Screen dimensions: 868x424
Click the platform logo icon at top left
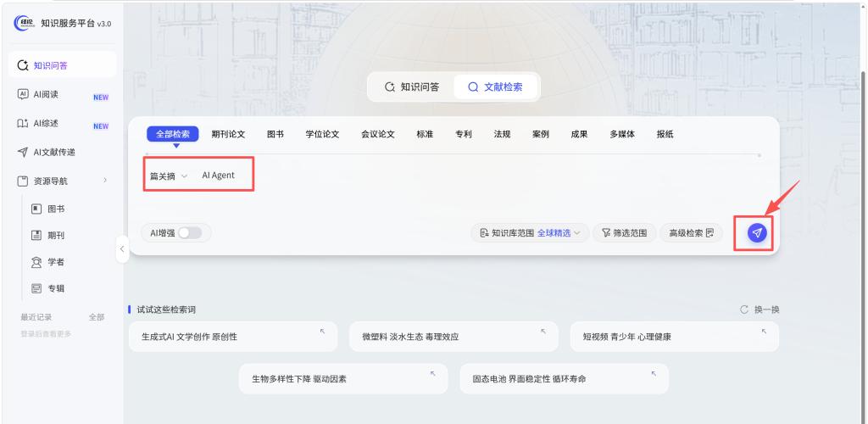tap(24, 23)
